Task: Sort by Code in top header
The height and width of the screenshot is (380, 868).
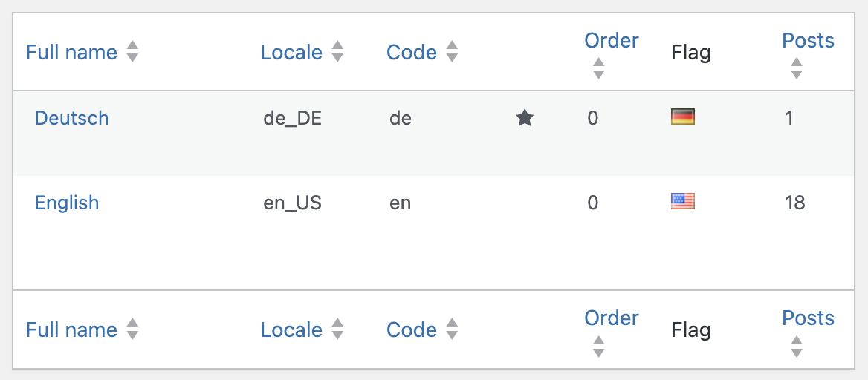Action: (x=411, y=53)
